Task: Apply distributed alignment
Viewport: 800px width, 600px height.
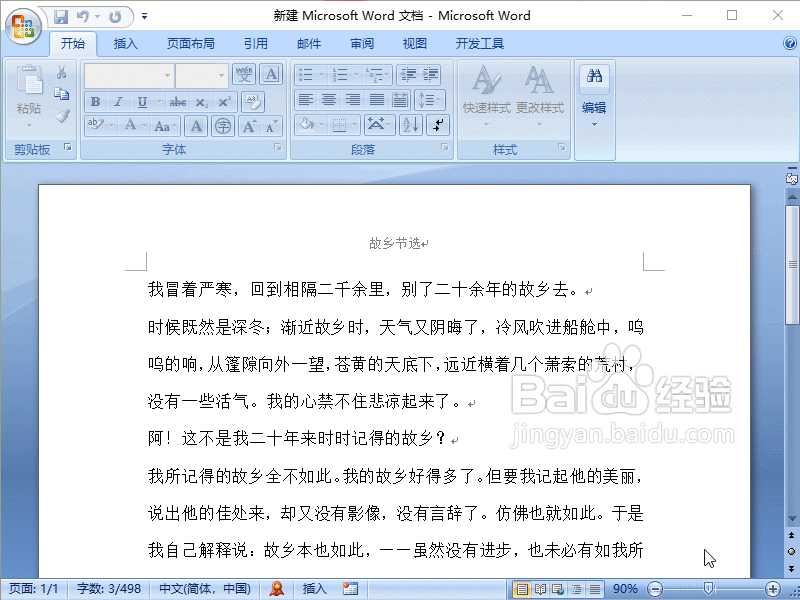Action: point(401,99)
